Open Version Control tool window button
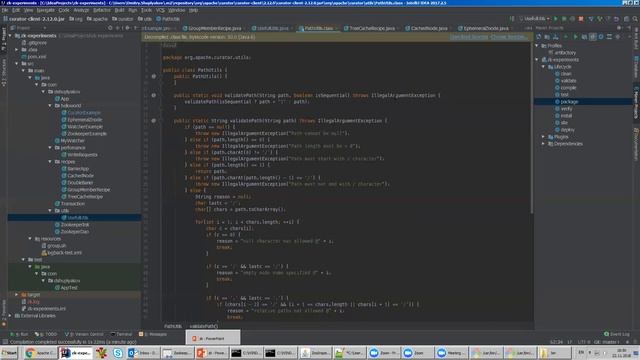Image resolution: width=640 pixels, height=360 pixels. 84,334
